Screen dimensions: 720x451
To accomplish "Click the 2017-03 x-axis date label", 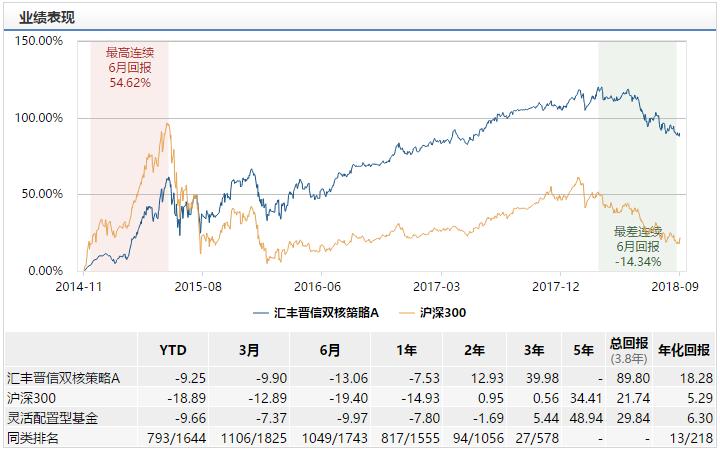I will (x=436, y=287).
